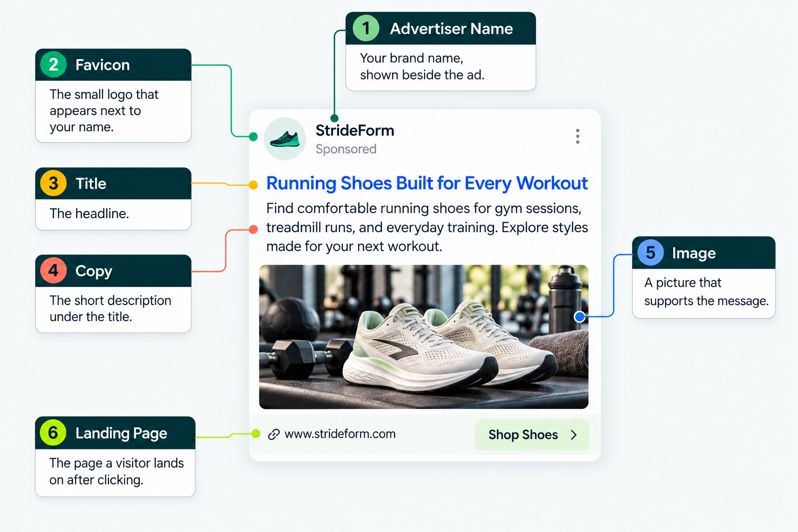The height and width of the screenshot is (532, 798).
Task: Click the lime number 6 badge
Action: tap(53, 432)
